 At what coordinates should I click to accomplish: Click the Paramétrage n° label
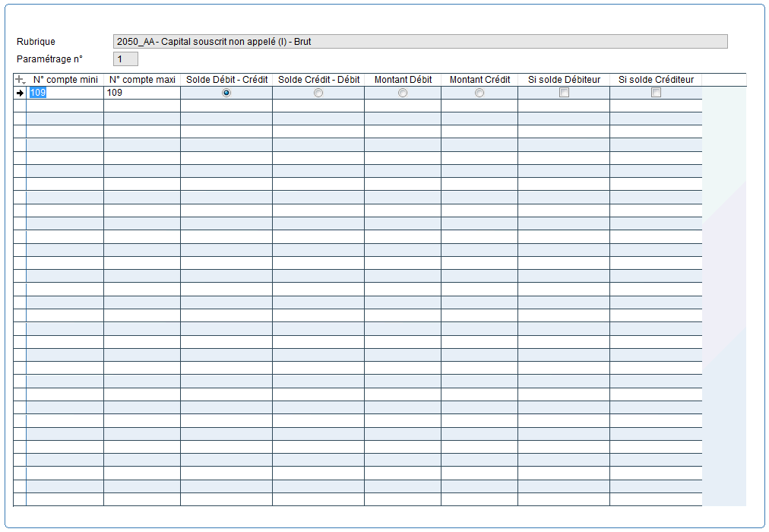(x=49, y=59)
